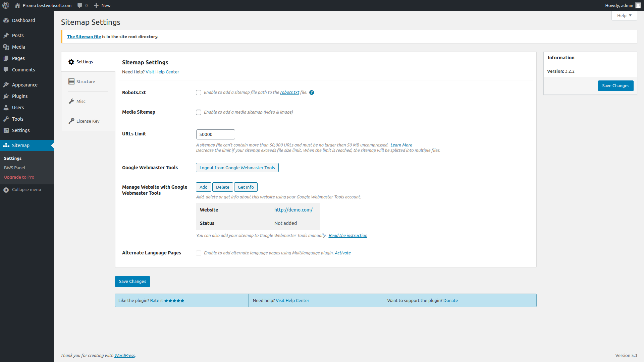Image resolution: width=644 pixels, height=362 pixels.
Task: Click the five-star rating icons
Action: coord(174,301)
